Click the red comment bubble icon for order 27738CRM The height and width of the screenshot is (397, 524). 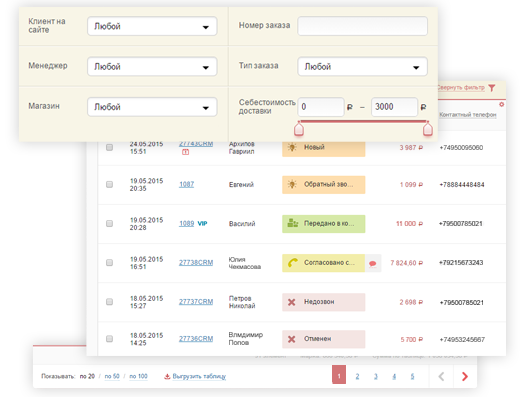point(373,264)
